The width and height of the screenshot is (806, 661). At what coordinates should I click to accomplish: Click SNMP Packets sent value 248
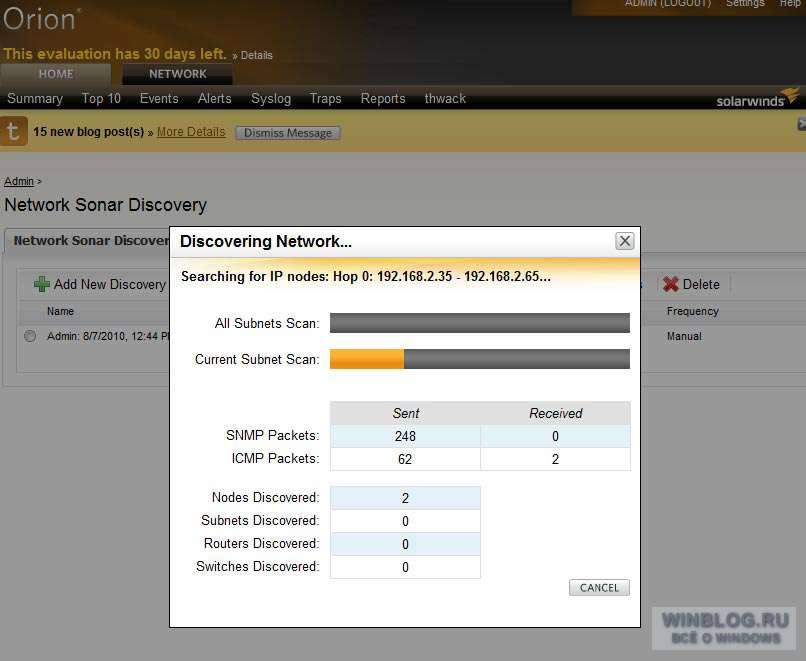405,436
